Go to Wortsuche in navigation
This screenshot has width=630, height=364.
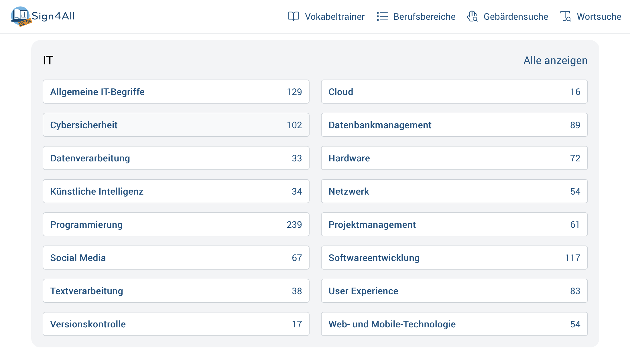pos(590,16)
